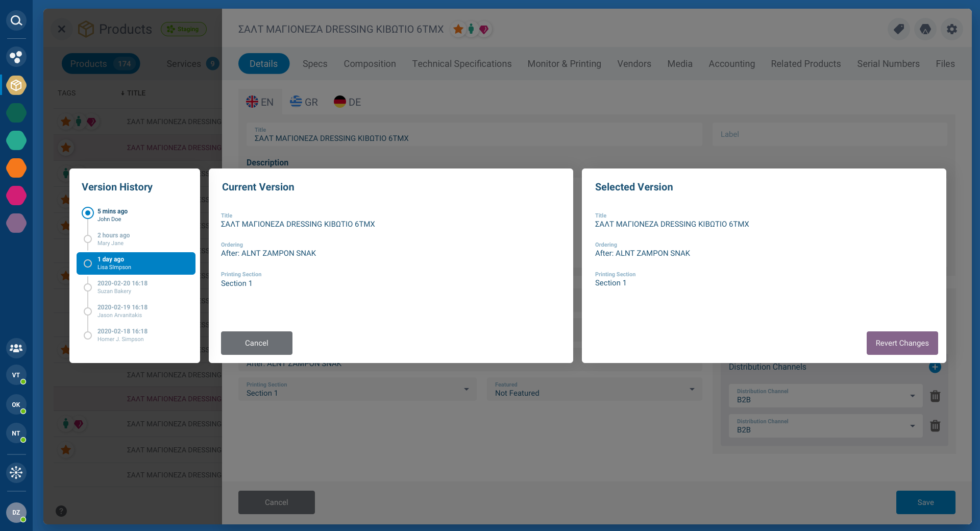Open the help question mark icon
This screenshot has width=980, height=531.
coord(61,511)
